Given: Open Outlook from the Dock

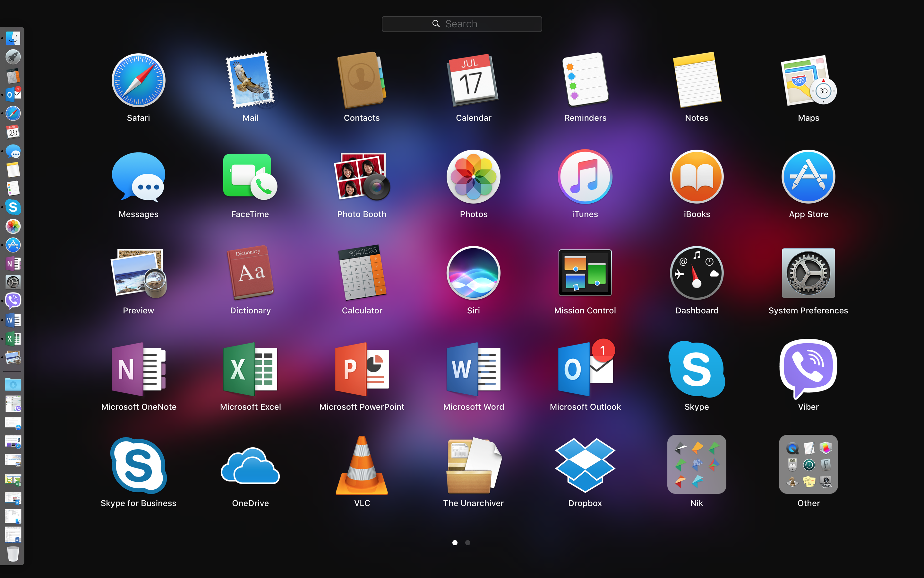Looking at the screenshot, I should click(13, 94).
